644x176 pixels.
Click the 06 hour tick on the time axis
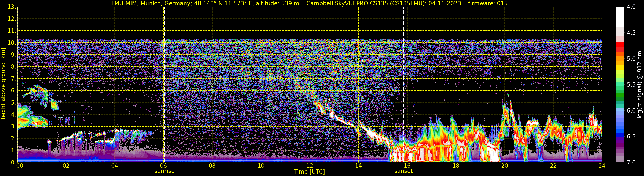pos(163,166)
